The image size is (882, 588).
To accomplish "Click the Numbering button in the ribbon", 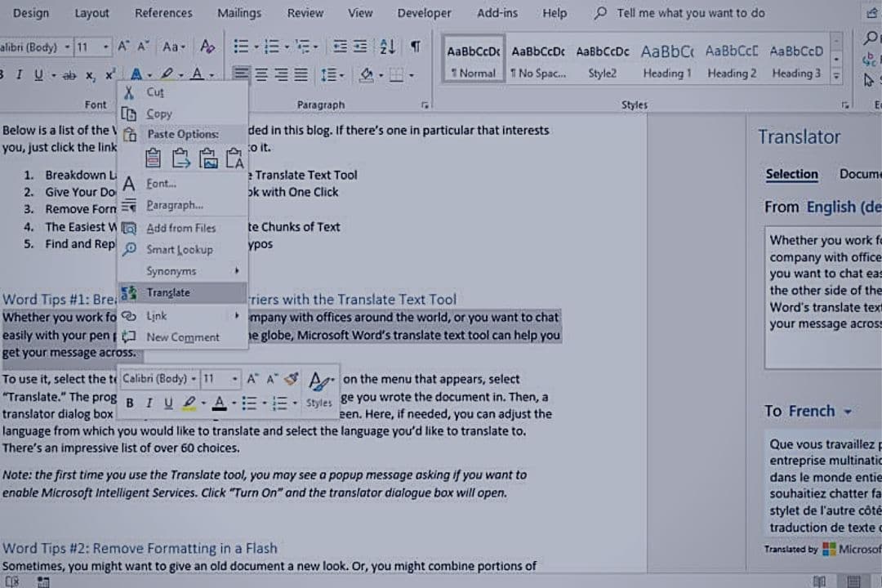I will pos(272,47).
